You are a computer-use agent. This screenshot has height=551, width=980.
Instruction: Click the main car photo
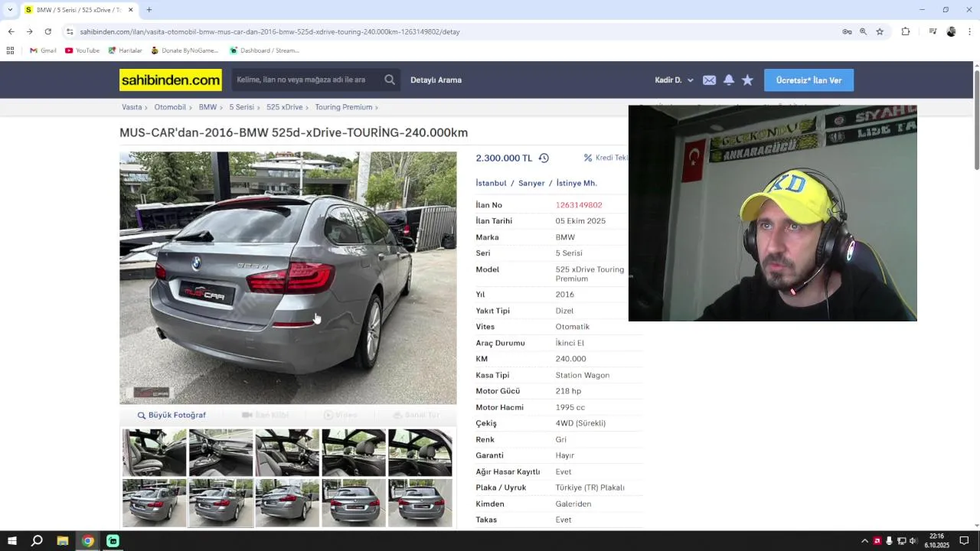coord(288,278)
